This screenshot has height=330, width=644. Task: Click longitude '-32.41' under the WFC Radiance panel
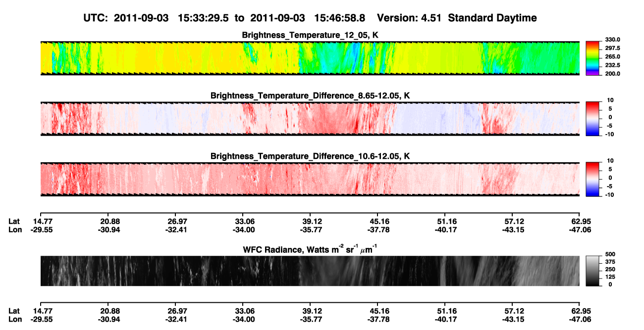(177, 319)
